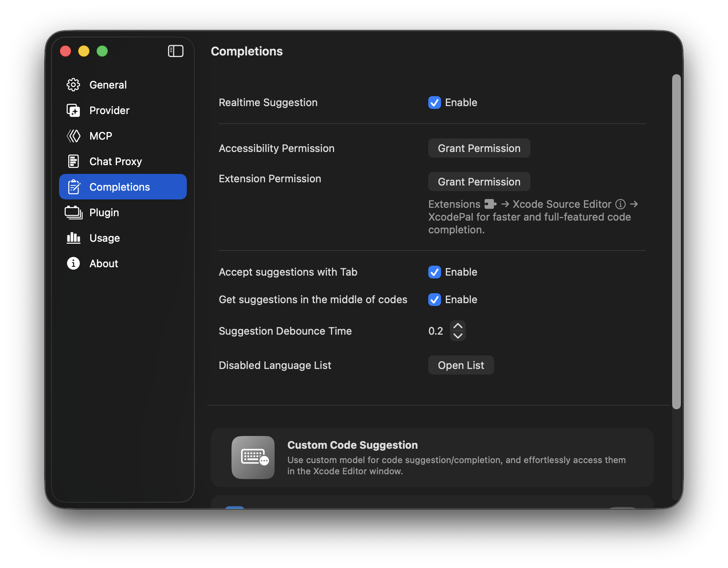Image resolution: width=728 pixels, height=568 pixels.
Task: Click the Completions page heading
Action: [x=247, y=51]
